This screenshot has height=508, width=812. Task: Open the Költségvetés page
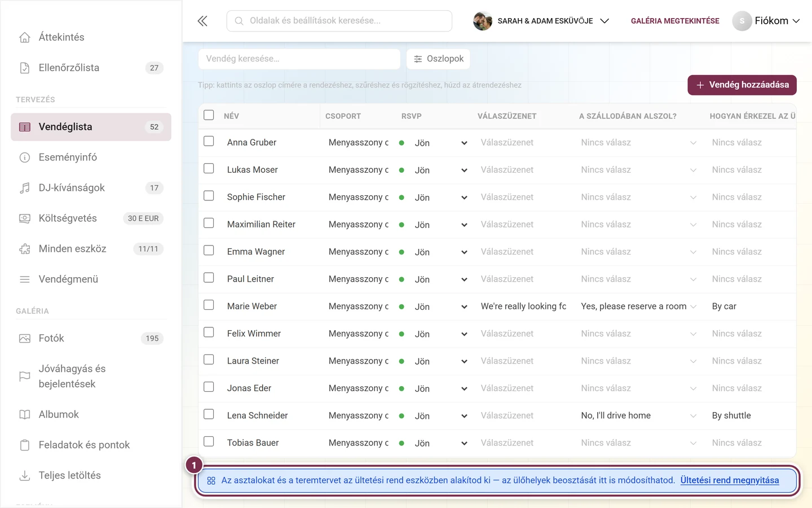(x=91, y=218)
